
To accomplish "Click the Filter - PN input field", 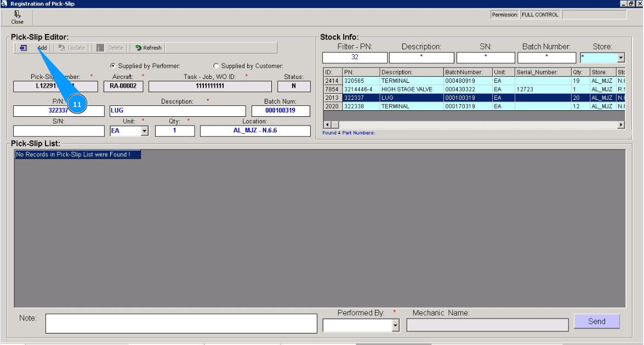I will click(355, 58).
